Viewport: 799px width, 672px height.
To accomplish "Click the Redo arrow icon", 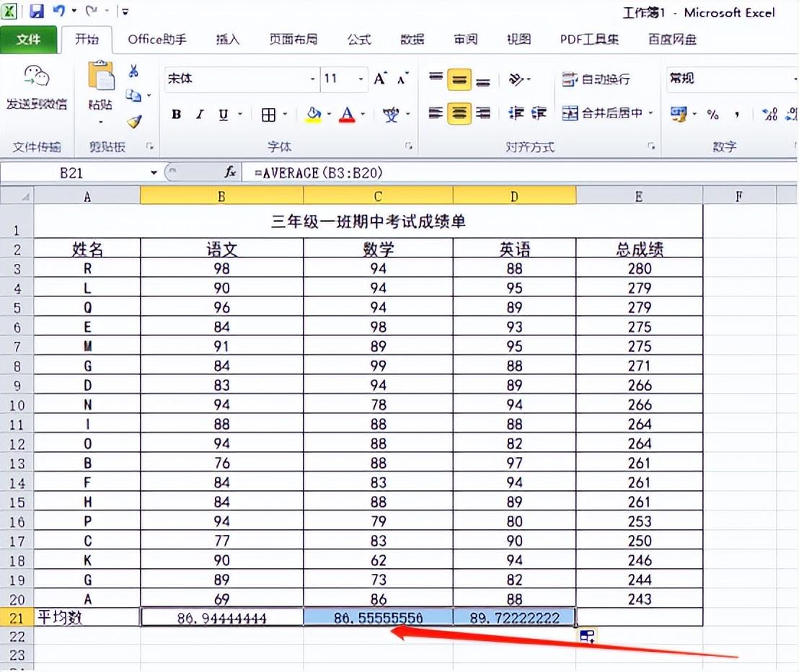I will pyautogui.click(x=92, y=11).
